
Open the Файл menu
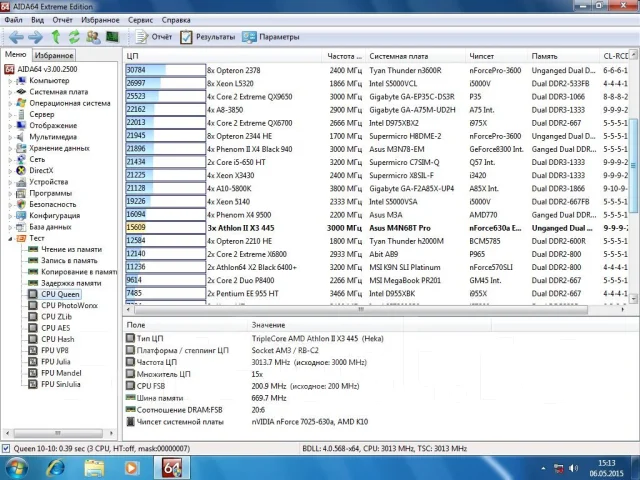(x=13, y=20)
